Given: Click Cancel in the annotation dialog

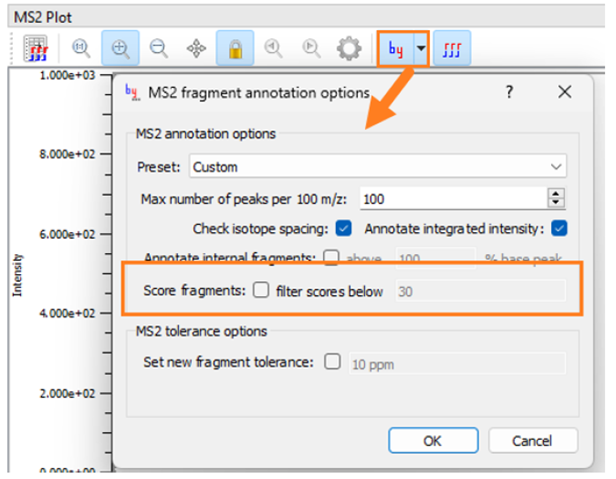Looking at the screenshot, I should [531, 440].
